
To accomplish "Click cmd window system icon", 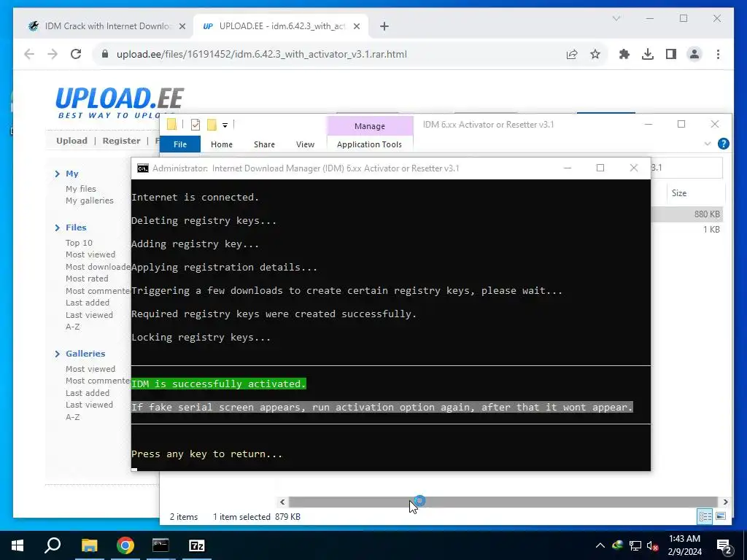I will 142,168.
